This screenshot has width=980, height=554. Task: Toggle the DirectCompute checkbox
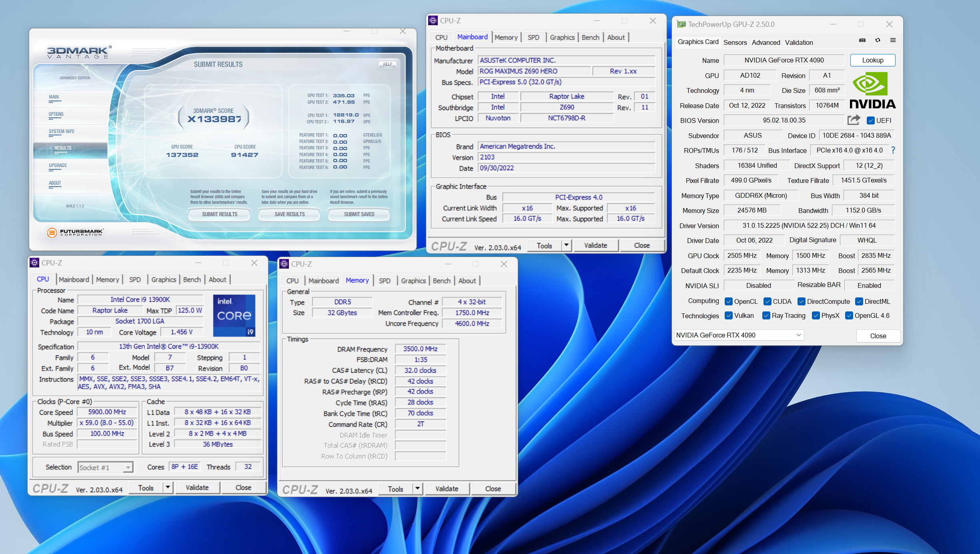[802, 301]
